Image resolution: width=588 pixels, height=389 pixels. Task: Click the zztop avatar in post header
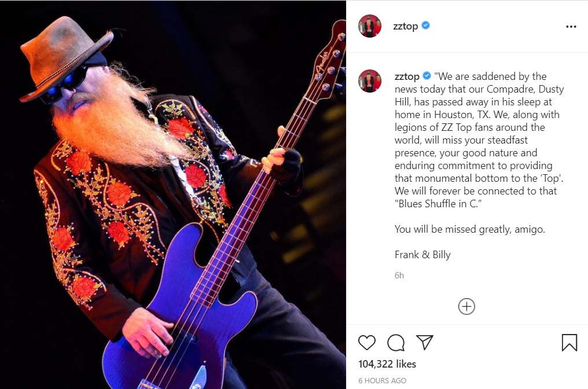370,26
